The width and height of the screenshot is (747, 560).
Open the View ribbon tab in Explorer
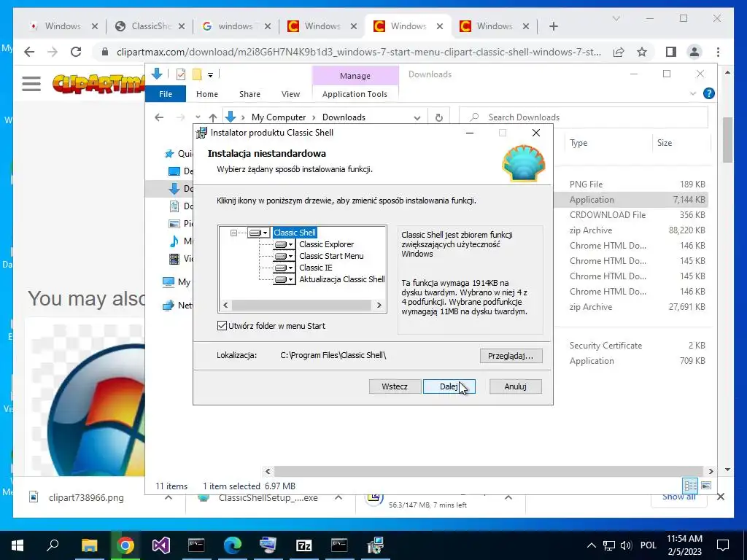(290, 94)
